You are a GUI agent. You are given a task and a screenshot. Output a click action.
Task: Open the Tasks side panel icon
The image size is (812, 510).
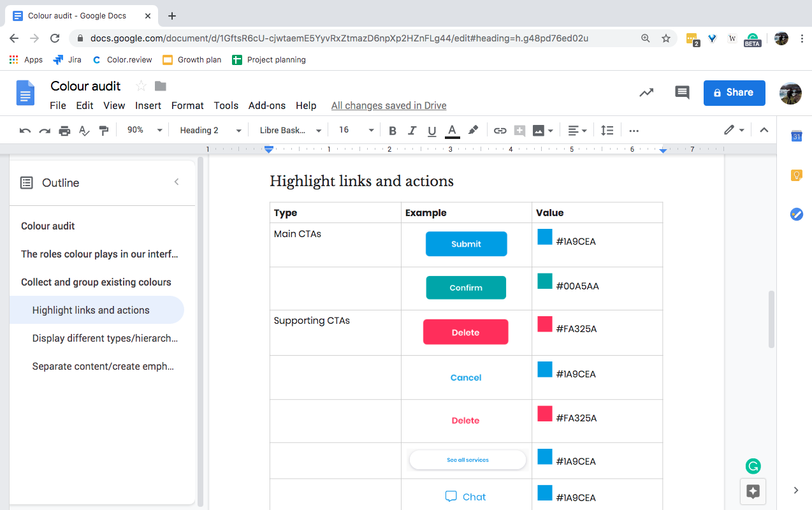(796, 214)
